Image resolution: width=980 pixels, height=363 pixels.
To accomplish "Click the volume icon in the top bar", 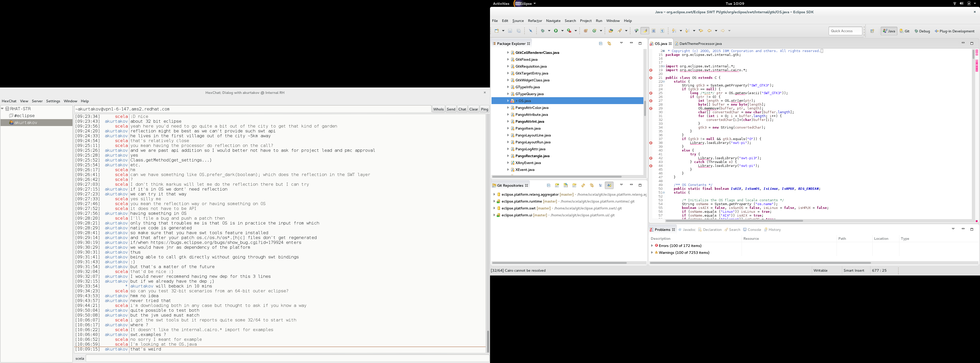I will (x=961, y=3).
